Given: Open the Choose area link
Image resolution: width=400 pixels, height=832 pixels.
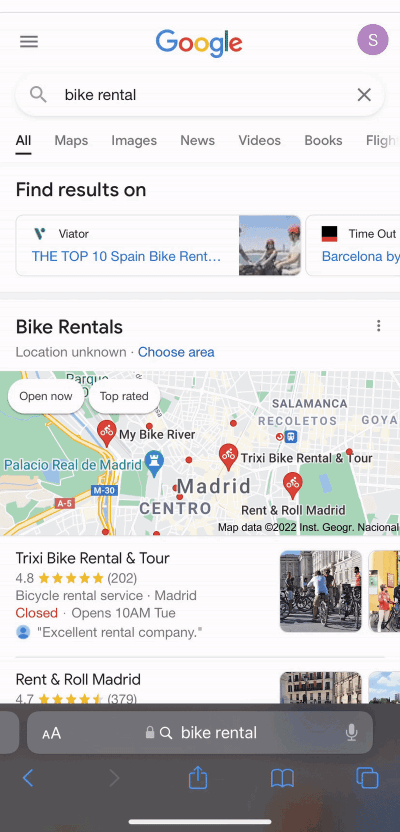Looking at the screenshot, I should click(x=176, y=352).
